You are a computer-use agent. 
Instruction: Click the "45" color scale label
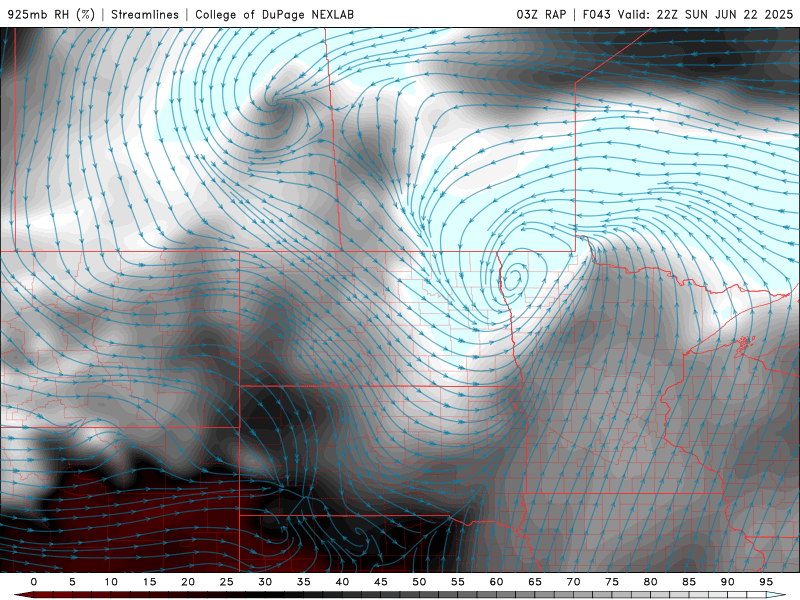381,582
